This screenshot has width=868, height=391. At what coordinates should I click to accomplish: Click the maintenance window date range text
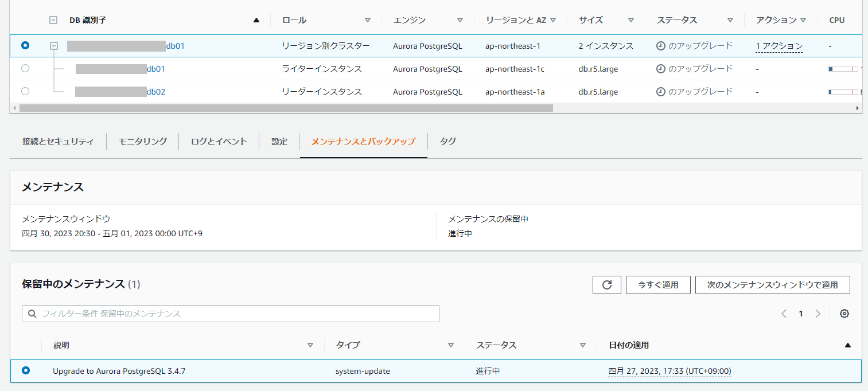(112, 234)
